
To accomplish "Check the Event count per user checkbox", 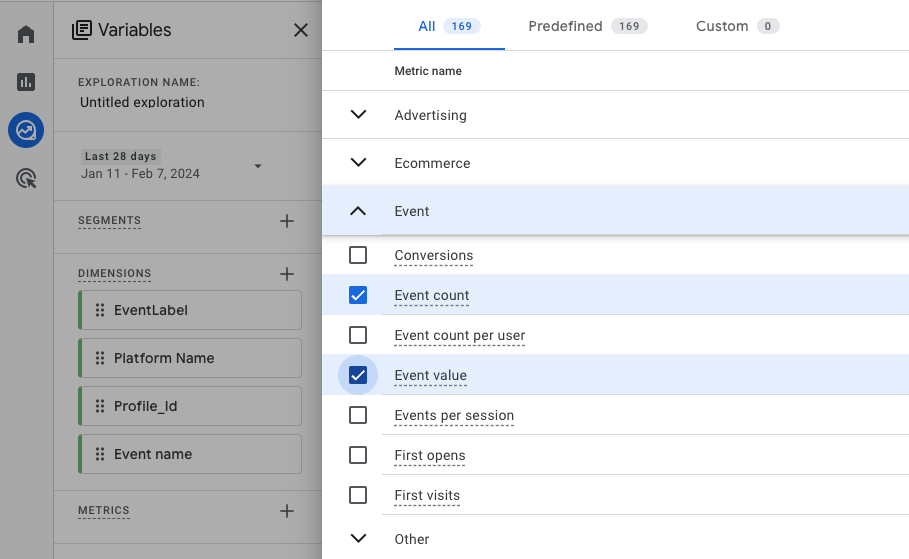I will click(x=358, y=335).
